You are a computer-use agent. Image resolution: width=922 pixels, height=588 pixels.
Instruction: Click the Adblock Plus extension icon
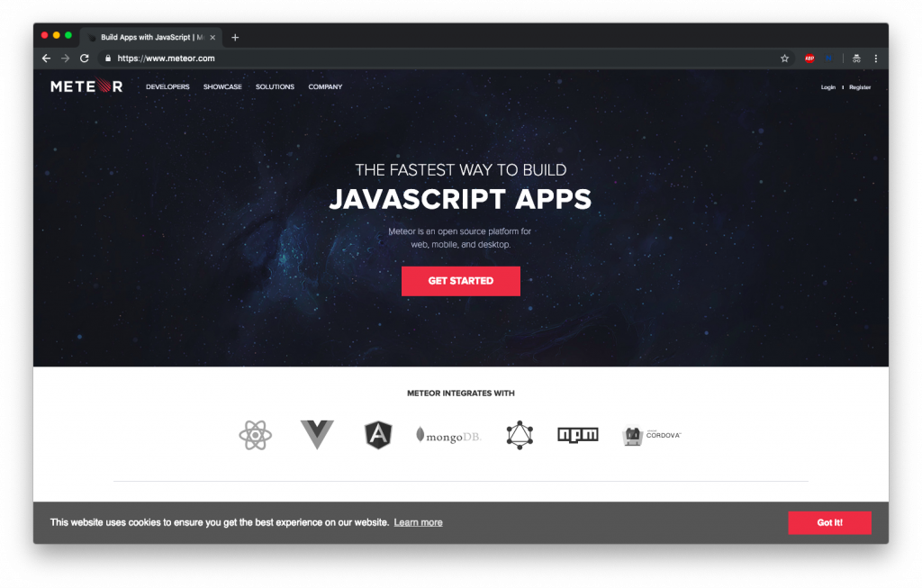coord(809,58)
